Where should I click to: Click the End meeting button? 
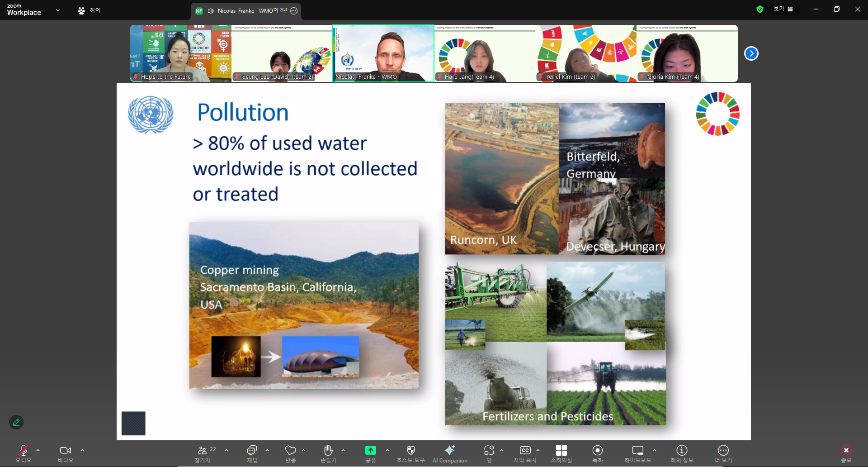846,453
